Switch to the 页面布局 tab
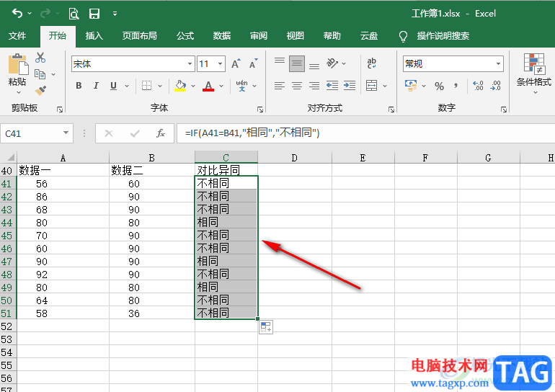Image resolution: width=555 pixels, height=392 pixels. pyautogui.click(x=139, y=36)
